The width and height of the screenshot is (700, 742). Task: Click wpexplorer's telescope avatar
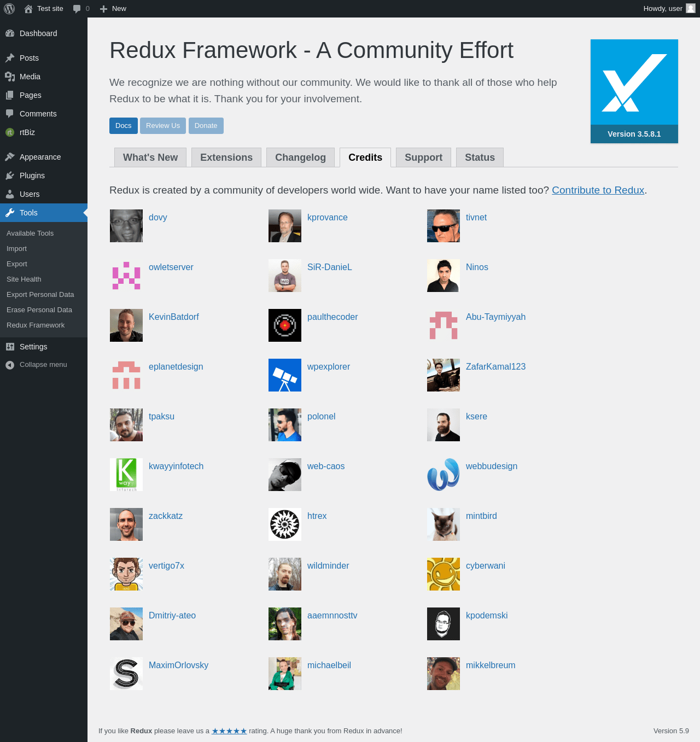coord(285,375)
